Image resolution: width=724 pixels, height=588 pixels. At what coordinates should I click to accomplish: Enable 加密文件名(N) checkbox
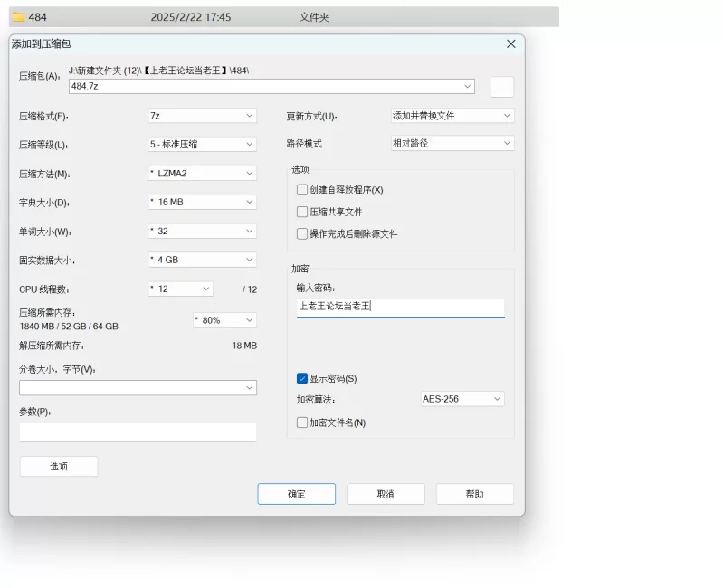click(302, 422)
